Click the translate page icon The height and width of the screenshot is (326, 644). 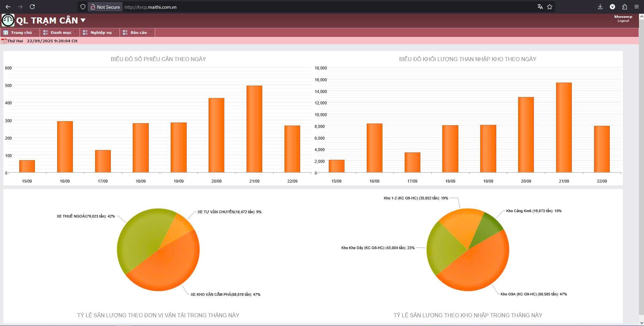pos(540,7)
